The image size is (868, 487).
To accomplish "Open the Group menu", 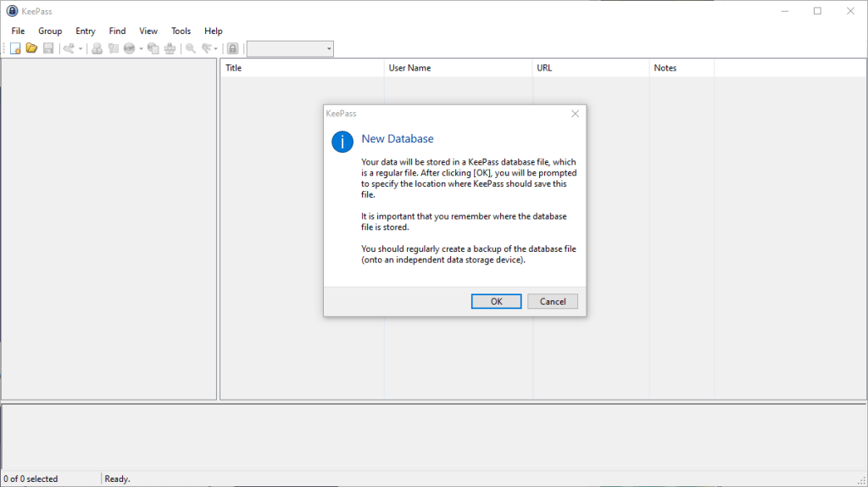I will pos(50,31).
